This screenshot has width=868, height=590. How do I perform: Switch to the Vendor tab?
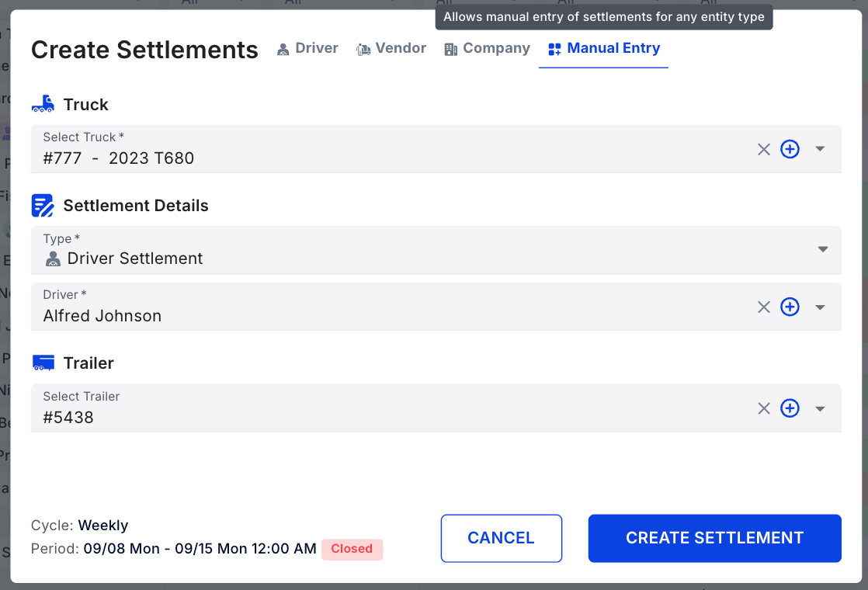(391, 49)
